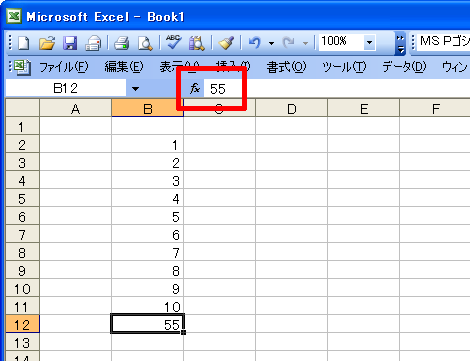
Task: Select column D header
Action: tap(292, 108)
